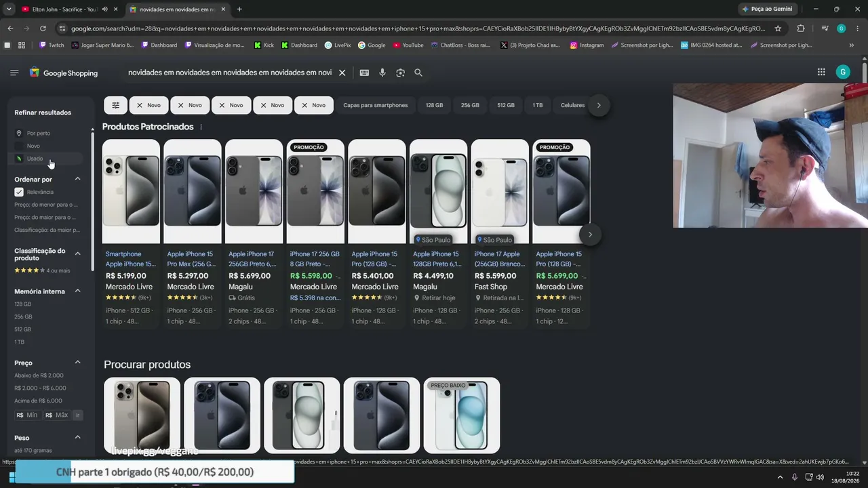Show hidden system tray icons
The image size is (868, 488).
pos(780,477)
